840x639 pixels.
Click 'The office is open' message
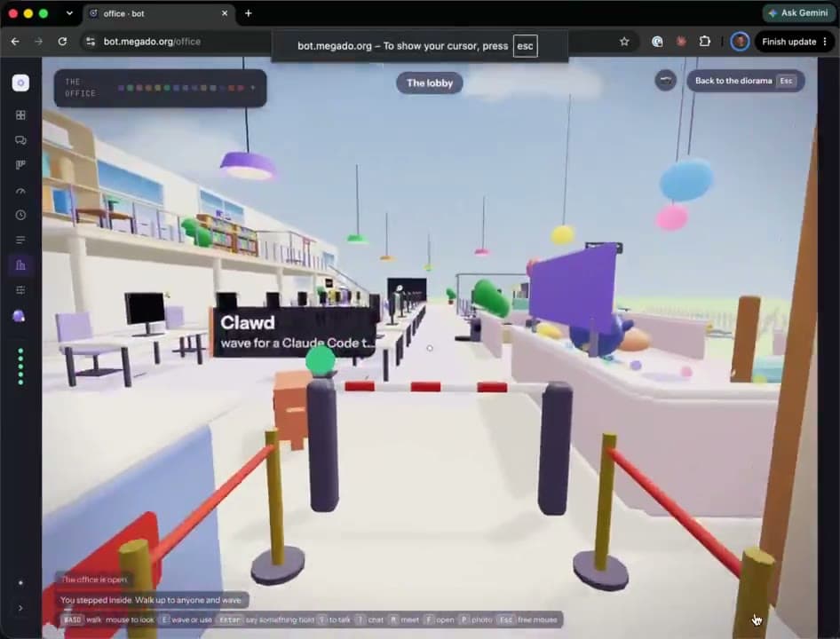[94, 580]
